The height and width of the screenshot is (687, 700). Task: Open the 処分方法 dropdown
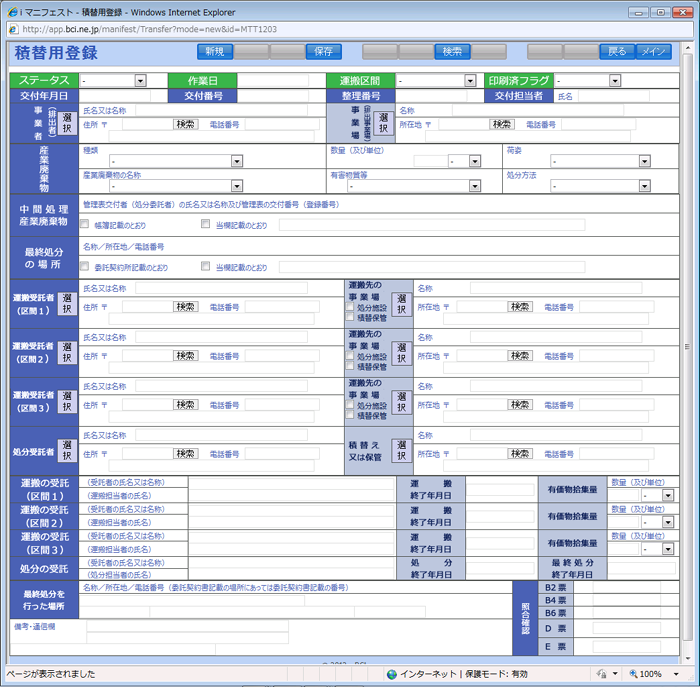644,186
